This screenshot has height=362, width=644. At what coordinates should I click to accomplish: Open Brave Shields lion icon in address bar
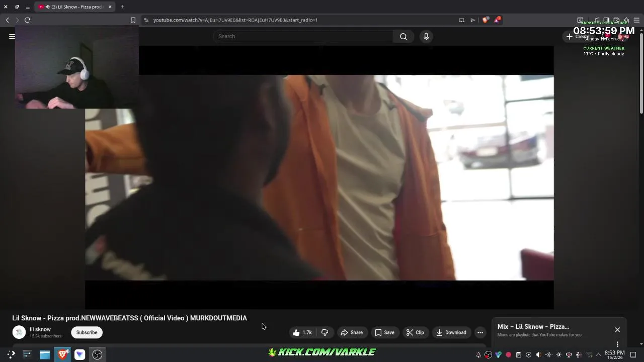485,20
